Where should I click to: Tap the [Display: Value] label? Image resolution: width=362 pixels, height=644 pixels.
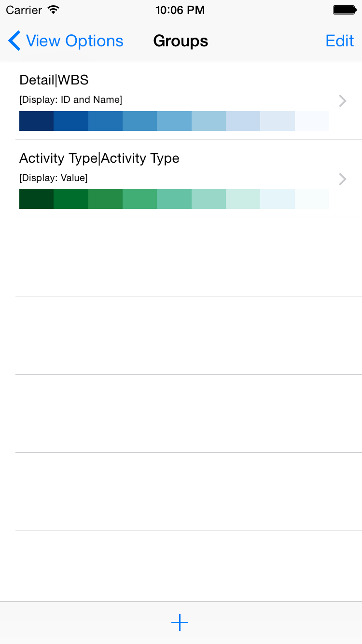(x=53, y=178)
